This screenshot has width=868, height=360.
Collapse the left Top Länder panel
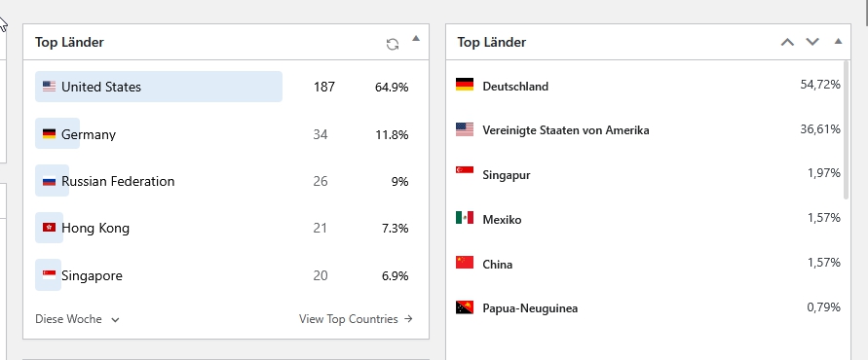(x=416, y=39)
